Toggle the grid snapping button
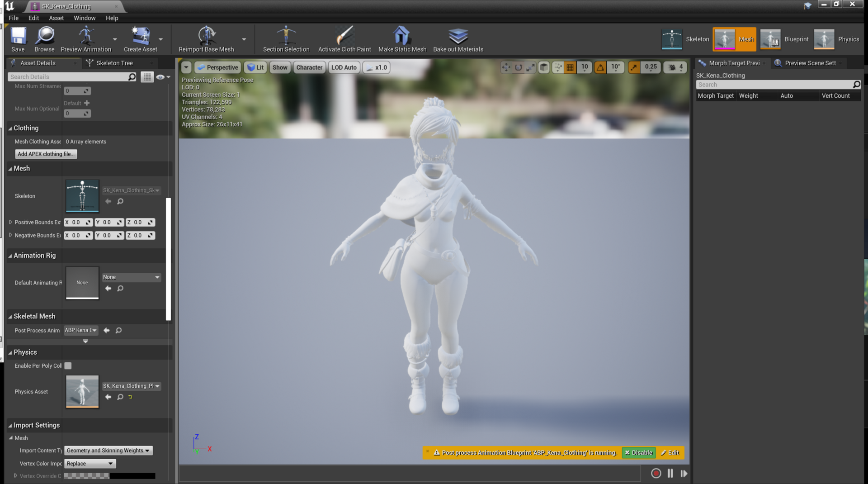The width and height of the screenshot is (868, 484). 570,67
